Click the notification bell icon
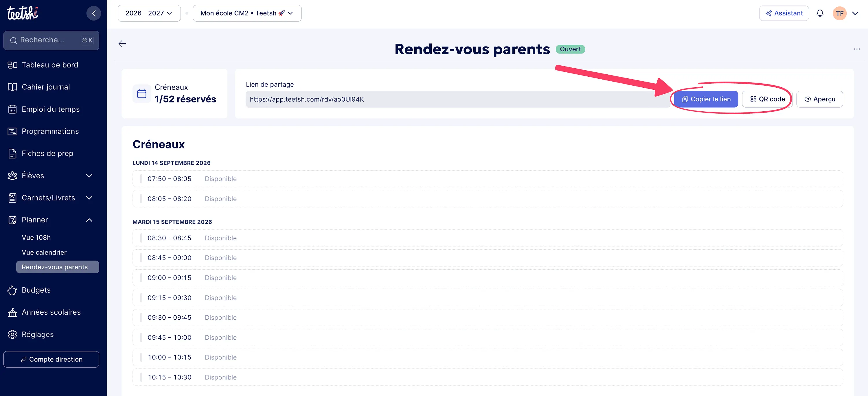The image size is (868, 396). (820, 13)
